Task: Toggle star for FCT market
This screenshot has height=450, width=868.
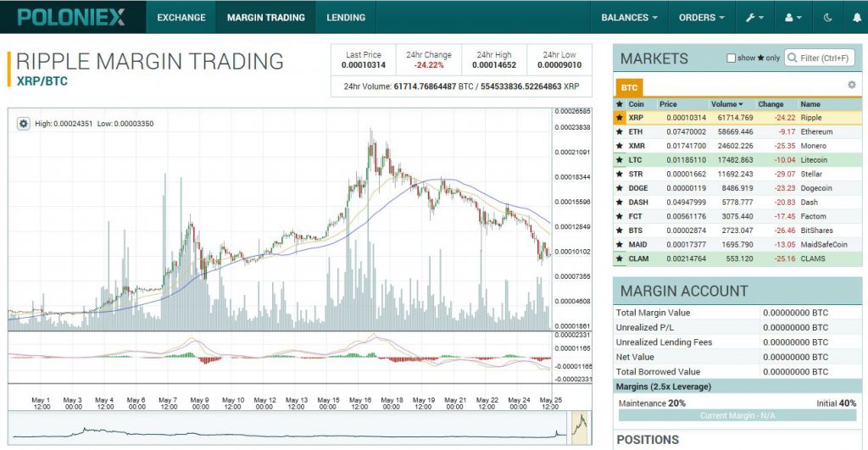Action: click(x=620, y=216)
